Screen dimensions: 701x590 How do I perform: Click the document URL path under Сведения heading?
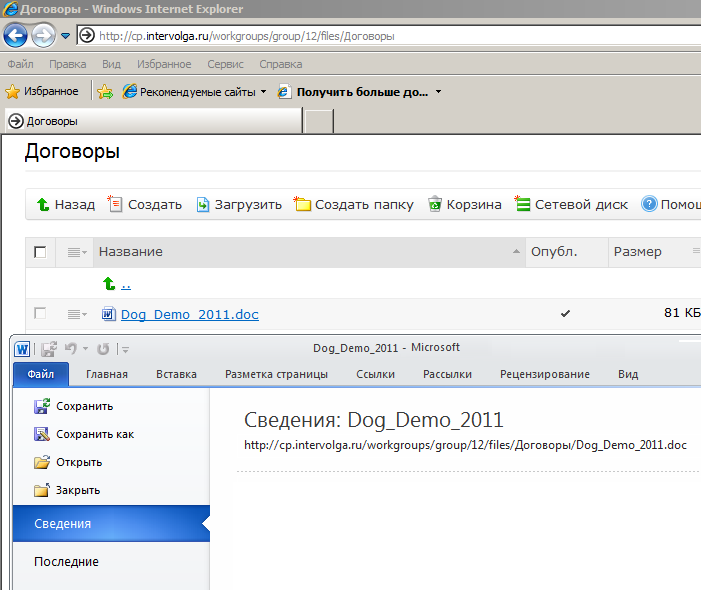[465, 445]
